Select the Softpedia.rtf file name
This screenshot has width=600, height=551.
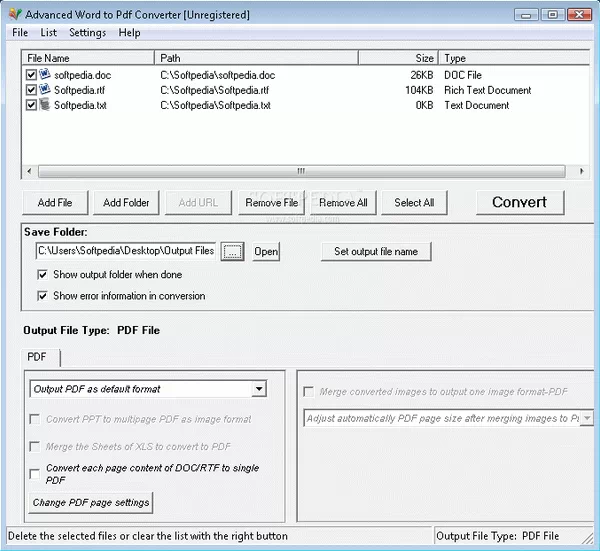(x=79, y=90)
